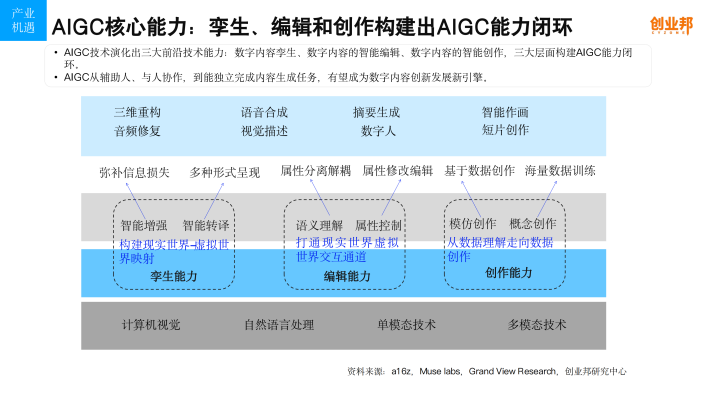Click the 智能作画 text
Screen dimensions: 710x399
pyautogui.click(x=505, y=112)
